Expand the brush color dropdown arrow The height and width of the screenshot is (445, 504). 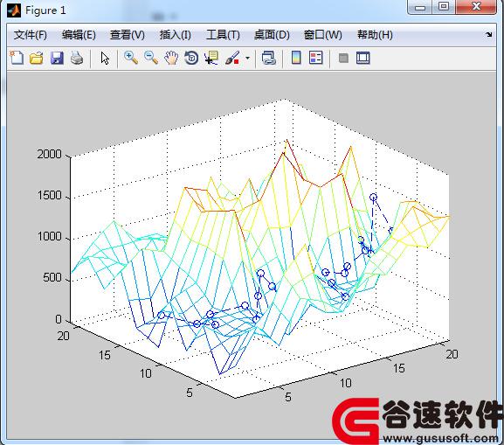click(x=247, y=59)
